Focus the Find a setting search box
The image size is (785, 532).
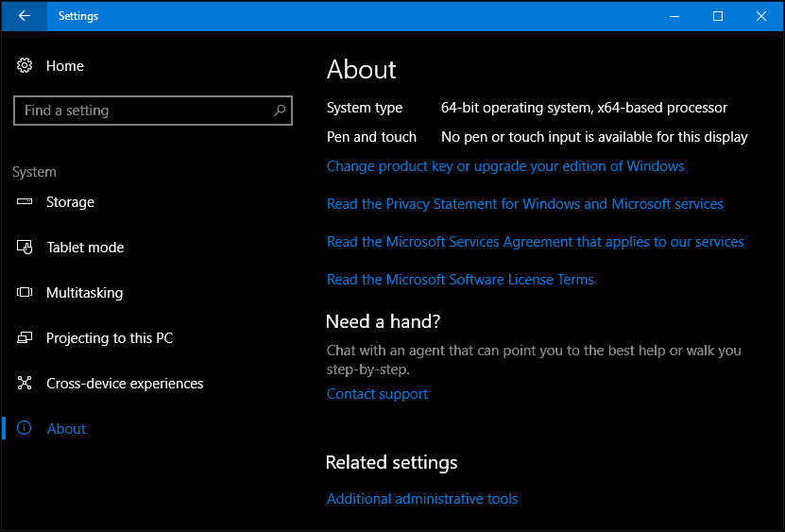153,111
